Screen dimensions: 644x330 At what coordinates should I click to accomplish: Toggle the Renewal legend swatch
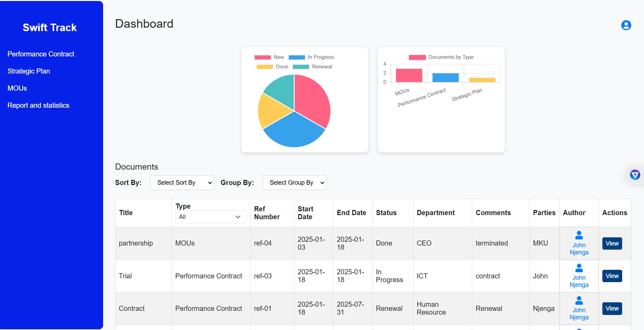coord(301,67)
